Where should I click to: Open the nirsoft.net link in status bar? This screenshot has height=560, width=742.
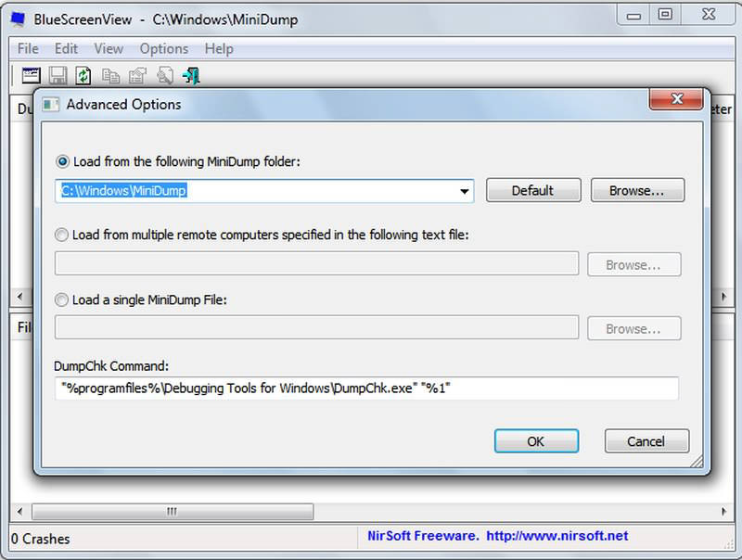(x=557, y=536)
